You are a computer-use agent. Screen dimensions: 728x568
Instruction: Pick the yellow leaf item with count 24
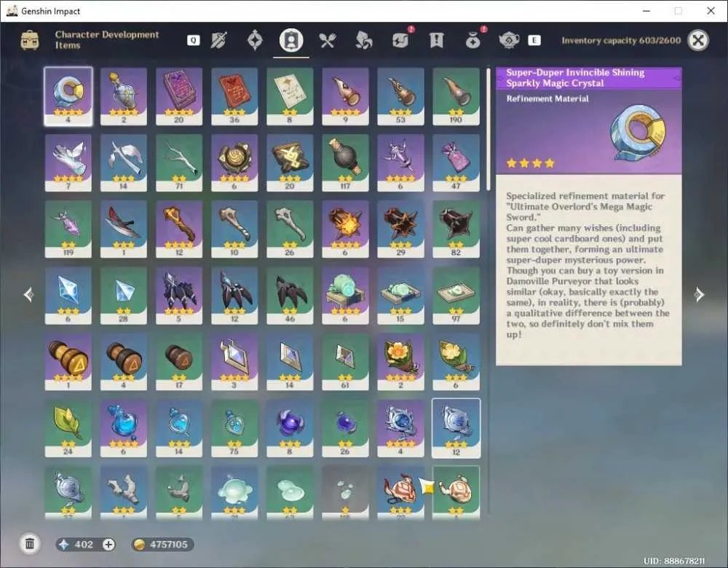68,428
